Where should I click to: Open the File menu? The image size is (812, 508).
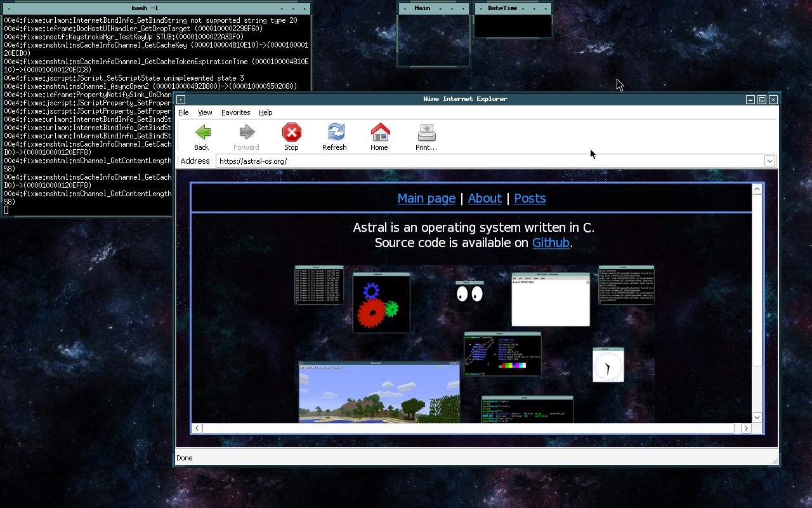click(183, 112)
